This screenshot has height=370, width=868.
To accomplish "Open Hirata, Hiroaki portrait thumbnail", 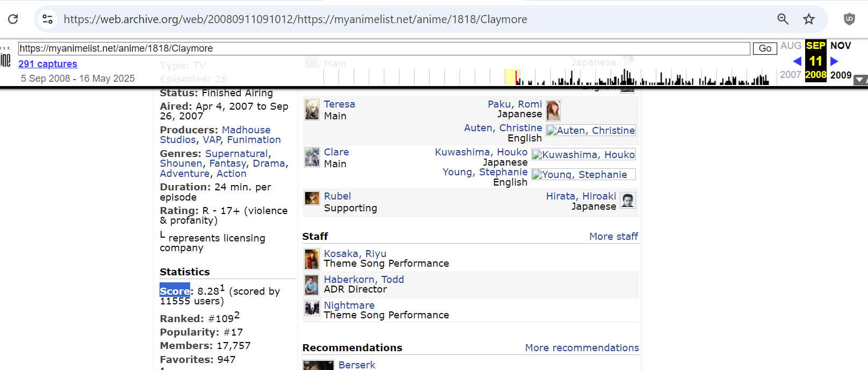I will point(628,201).
